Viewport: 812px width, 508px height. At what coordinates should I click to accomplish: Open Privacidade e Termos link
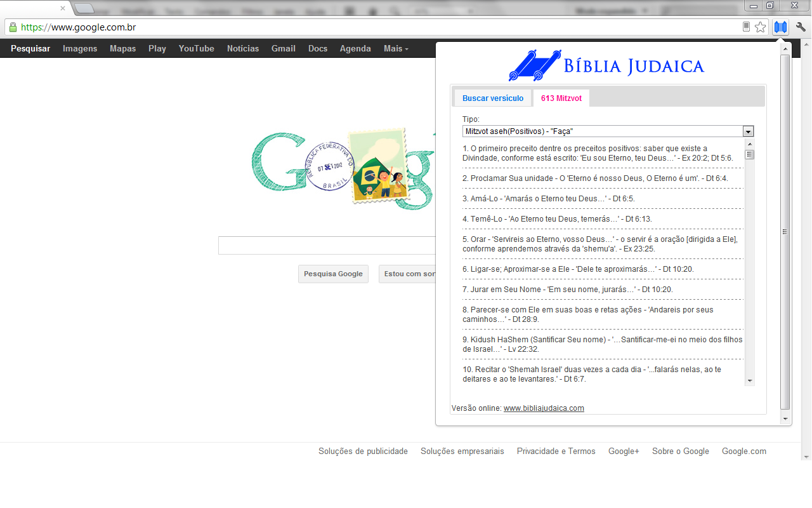tap(556, 451)
